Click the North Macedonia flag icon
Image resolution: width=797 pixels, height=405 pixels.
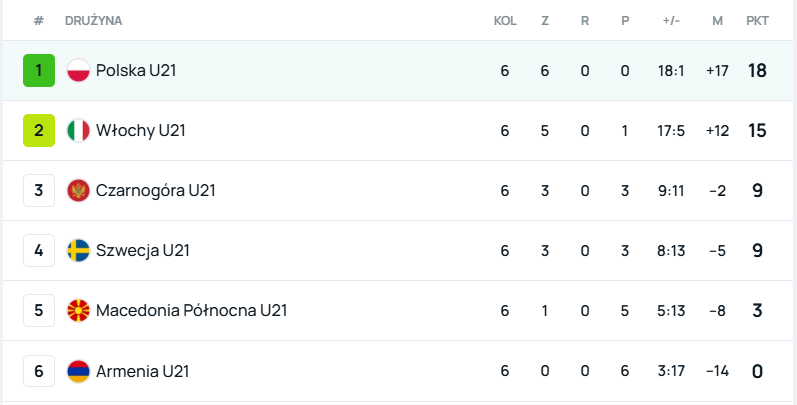(78, 310)
